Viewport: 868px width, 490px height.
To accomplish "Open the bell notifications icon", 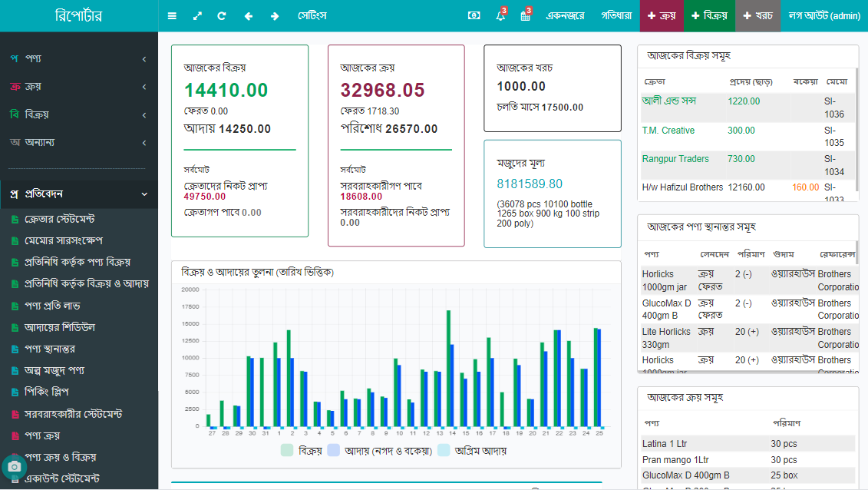I will pos(500,16).
